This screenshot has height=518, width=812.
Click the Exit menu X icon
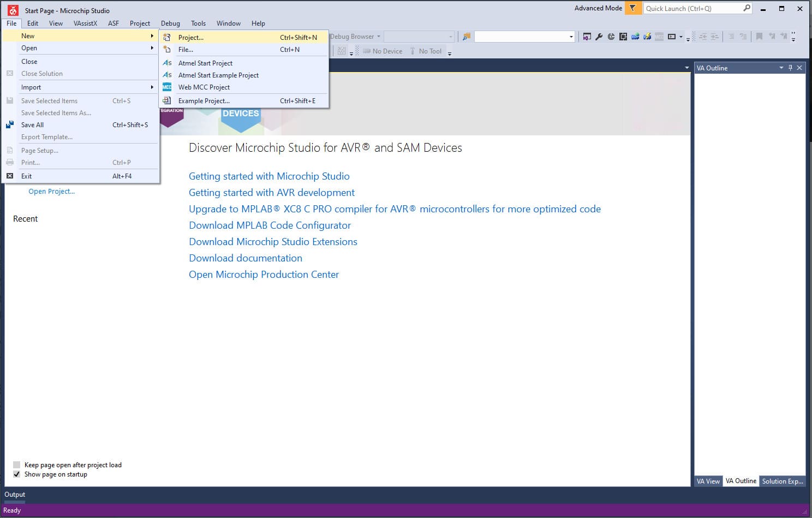point(10,176)
